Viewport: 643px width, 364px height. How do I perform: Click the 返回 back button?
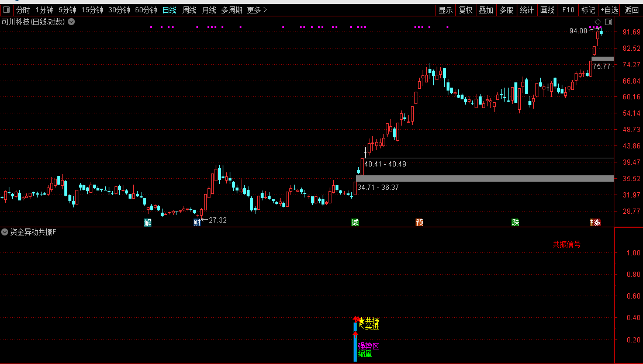tap(631, 10)
